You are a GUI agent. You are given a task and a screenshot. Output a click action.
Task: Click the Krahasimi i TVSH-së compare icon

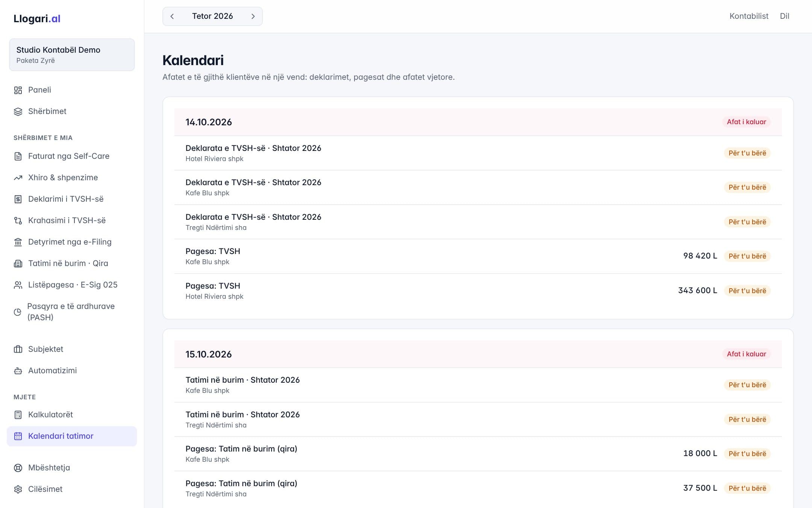tap(18, 221)
